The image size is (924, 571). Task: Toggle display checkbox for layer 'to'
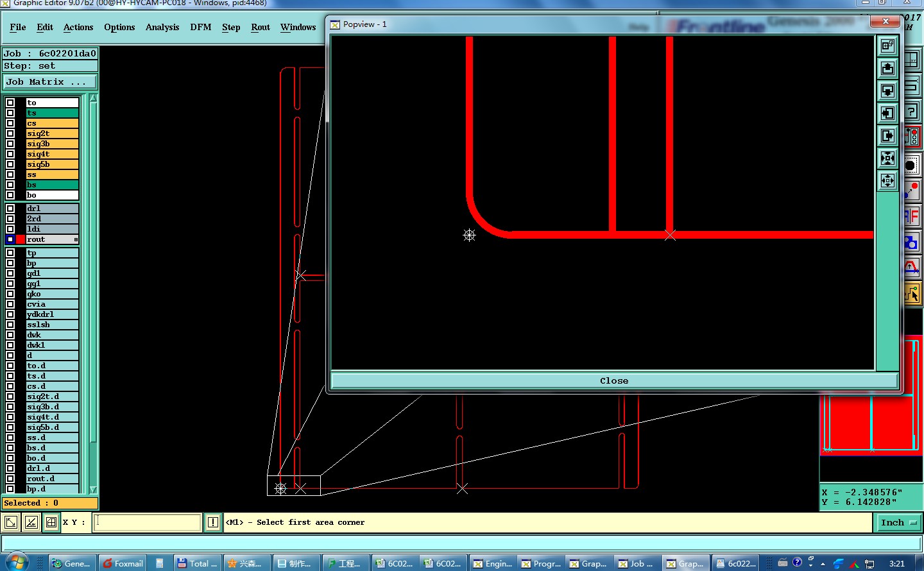tap(10, 103)
